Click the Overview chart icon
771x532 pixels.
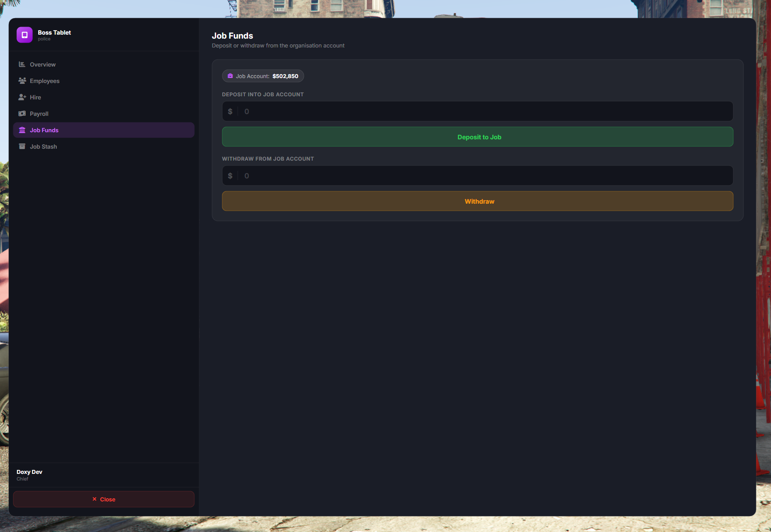coord(22,64)
